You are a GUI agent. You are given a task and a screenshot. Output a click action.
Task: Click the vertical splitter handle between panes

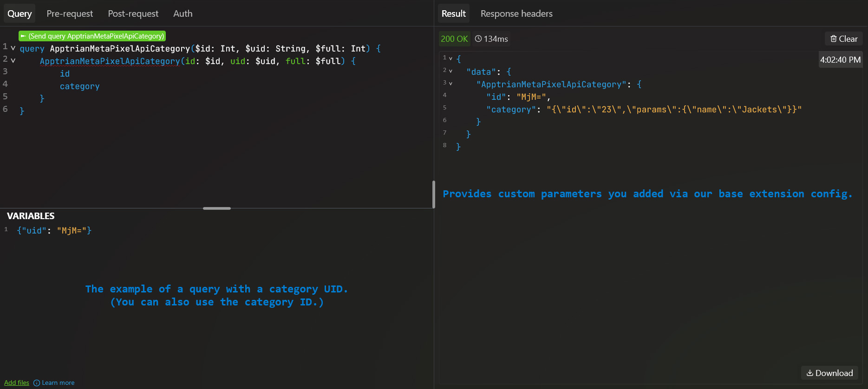tap(434, 194)
